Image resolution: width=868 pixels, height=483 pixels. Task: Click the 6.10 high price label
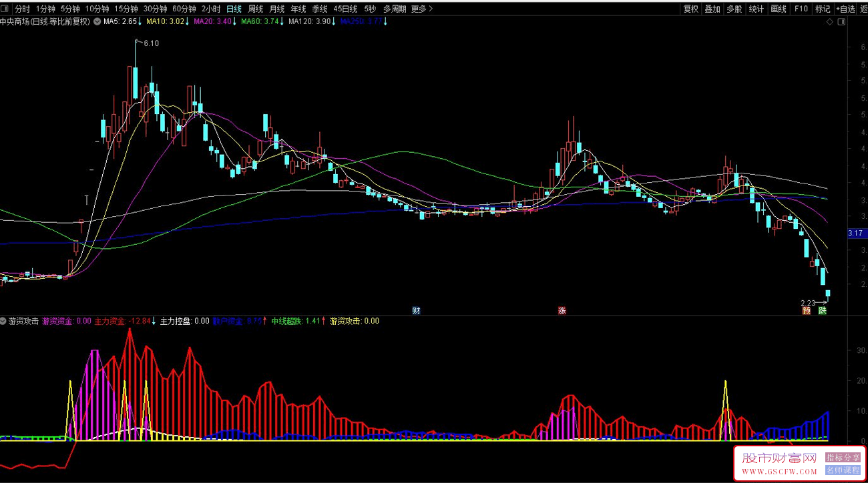coord(151,43)
